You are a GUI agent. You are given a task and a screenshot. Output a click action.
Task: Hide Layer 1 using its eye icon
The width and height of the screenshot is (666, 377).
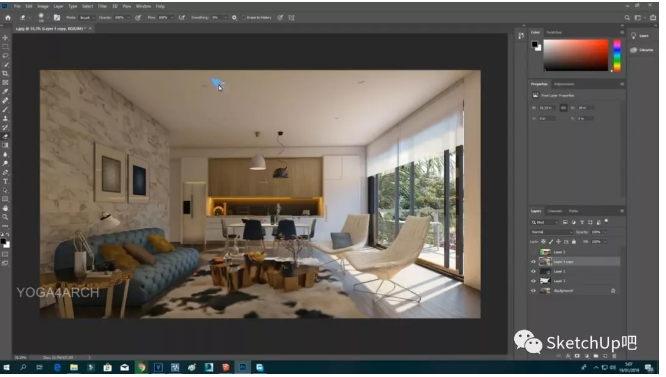533,272
